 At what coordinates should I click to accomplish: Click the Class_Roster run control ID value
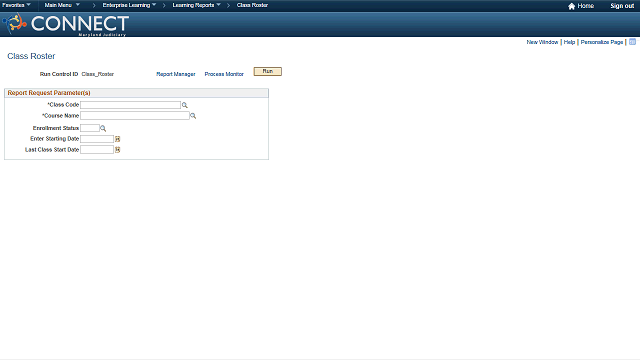(98, 74)
